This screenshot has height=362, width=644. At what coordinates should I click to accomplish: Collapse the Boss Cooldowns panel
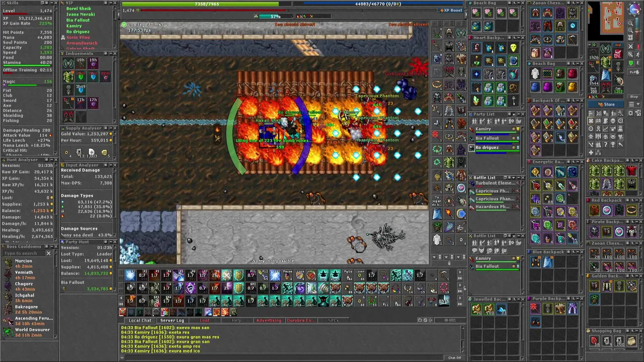point(52,246)
